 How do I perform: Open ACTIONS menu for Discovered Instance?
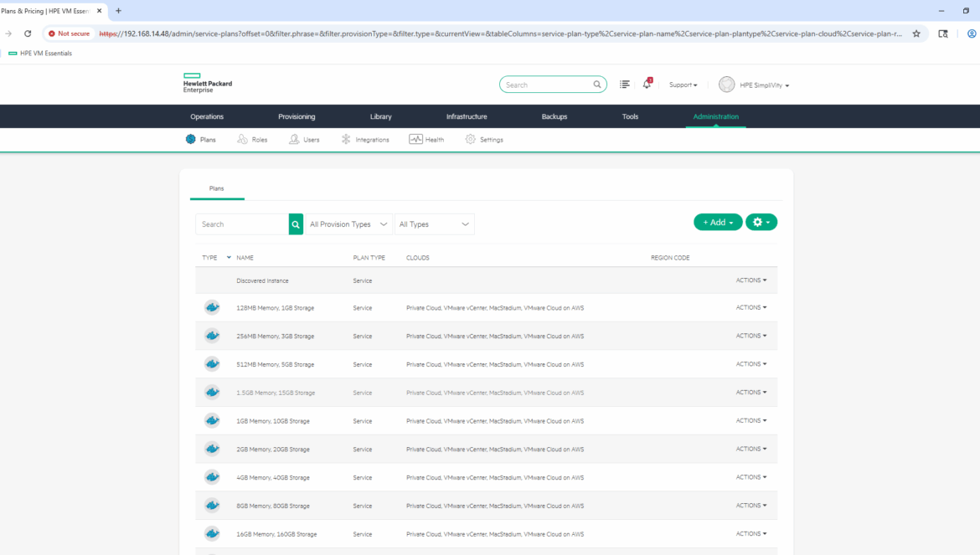pos(750,280)
